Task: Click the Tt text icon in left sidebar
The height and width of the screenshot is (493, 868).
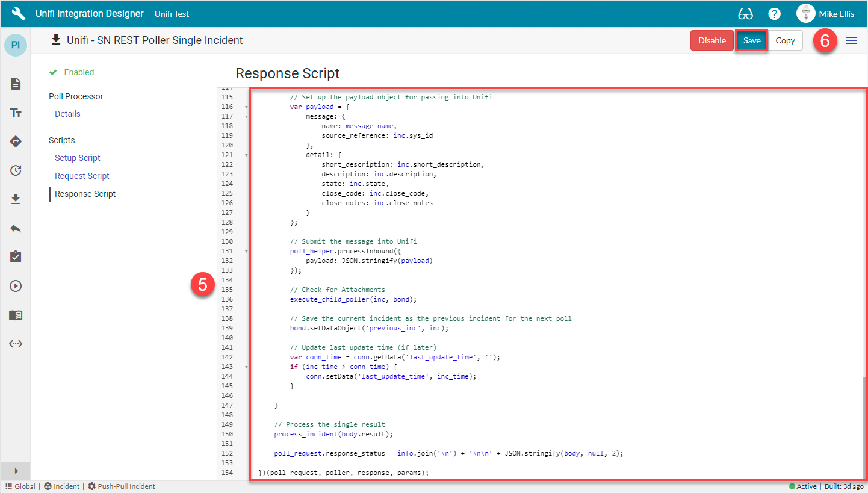Action: tap(15, 113)
